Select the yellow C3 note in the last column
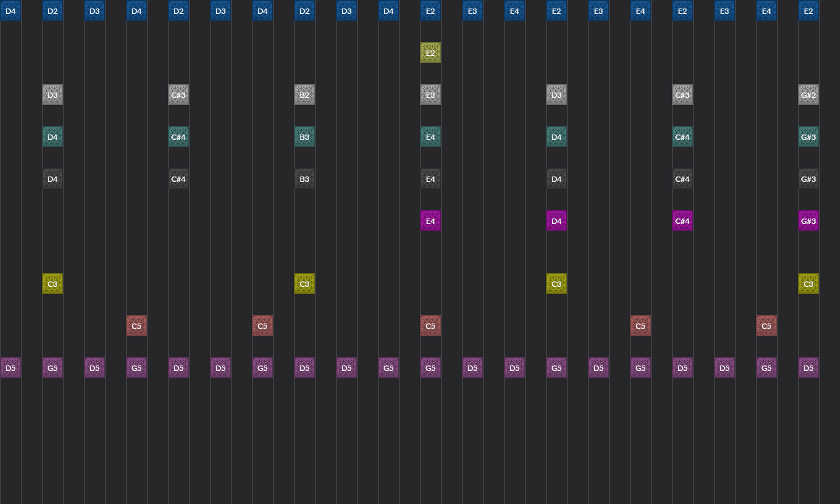The width and height of the screenshot is (840, 504). [x=808, y=283]
